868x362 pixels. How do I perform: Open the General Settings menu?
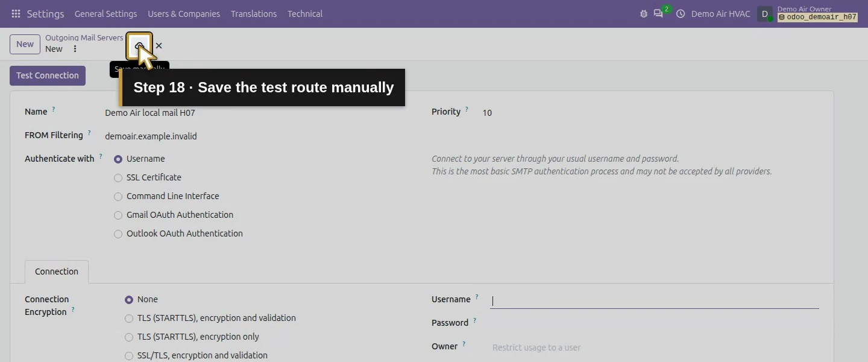coord(106,14)
